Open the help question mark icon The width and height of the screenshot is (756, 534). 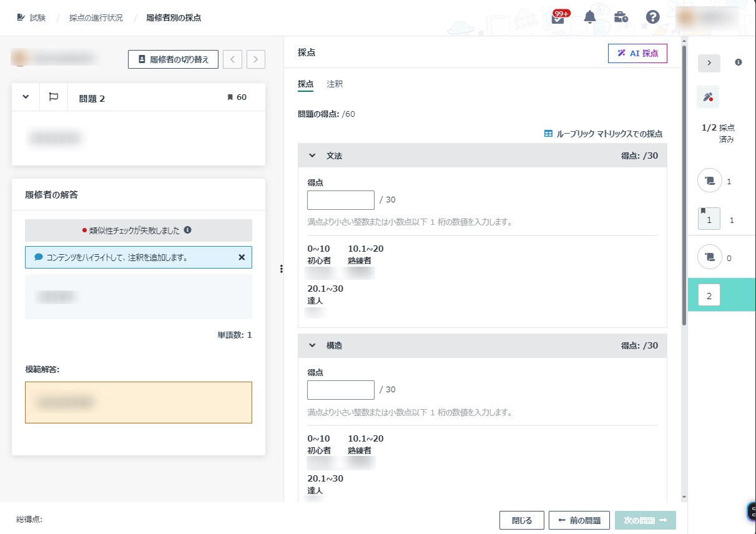652,17
